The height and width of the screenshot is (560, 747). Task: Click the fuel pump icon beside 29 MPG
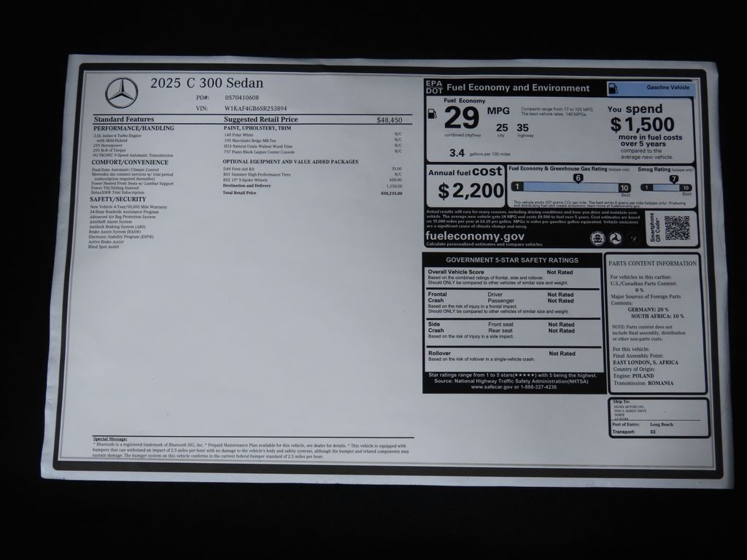click(x=433, y=114)
